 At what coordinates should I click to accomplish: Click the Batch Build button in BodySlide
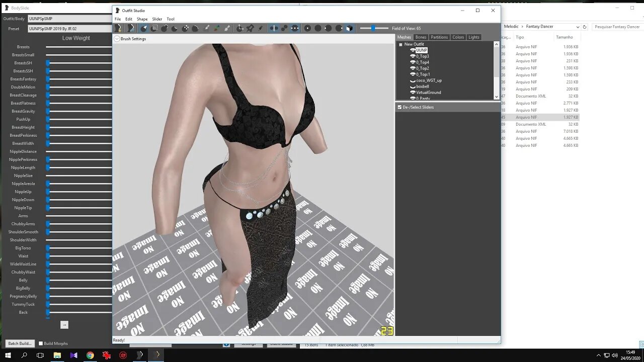point(20,343)
